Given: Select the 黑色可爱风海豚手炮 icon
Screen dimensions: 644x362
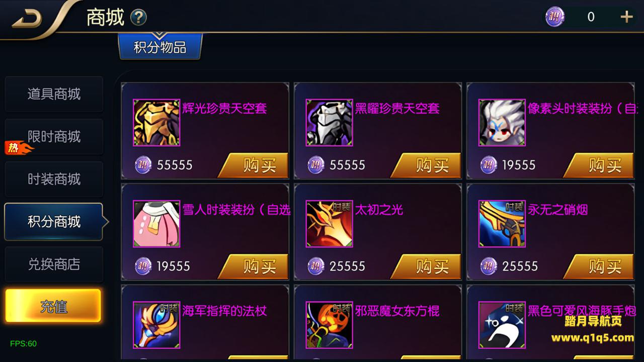Looking at the screenshot, I should (x=502, y=325).
